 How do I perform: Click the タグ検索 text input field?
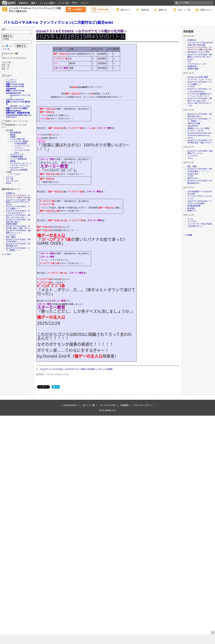tap(17, 42)
